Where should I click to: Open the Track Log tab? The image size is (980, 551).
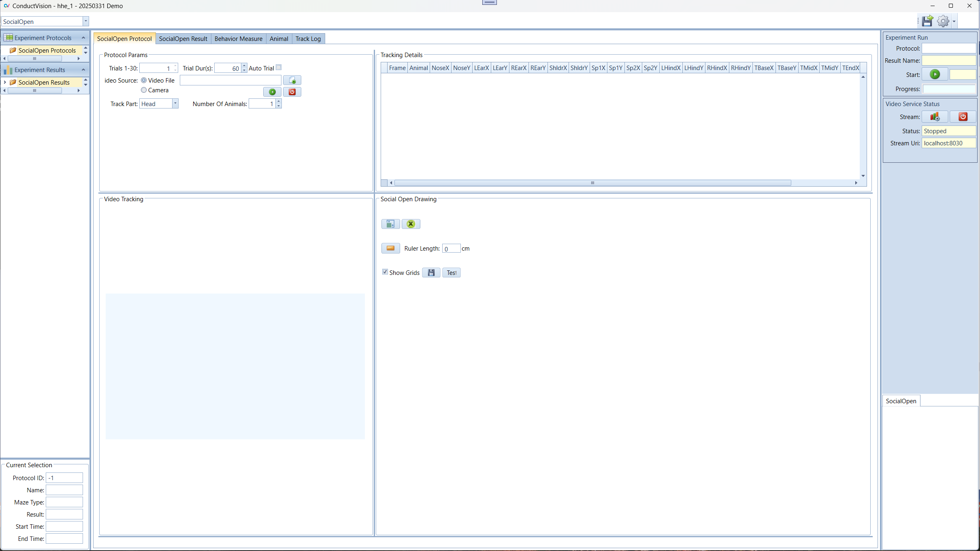coord(308,38)
